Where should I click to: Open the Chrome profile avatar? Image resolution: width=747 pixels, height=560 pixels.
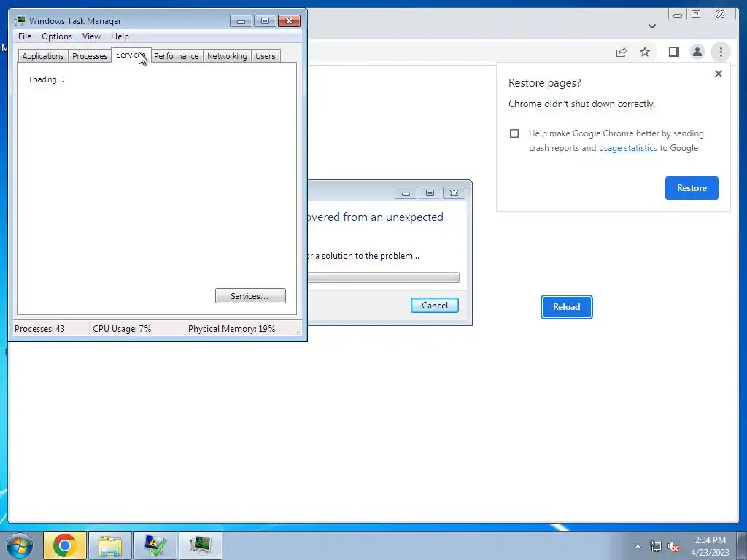(x=697, y=52)
